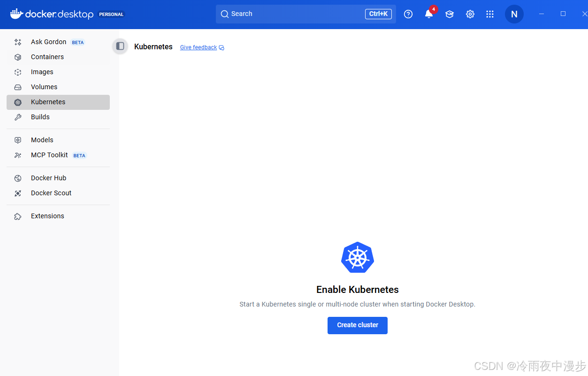This screenshot has height=376, width=588.
Task: Maximize the Docker Desktop window
Action: [563, 14]
